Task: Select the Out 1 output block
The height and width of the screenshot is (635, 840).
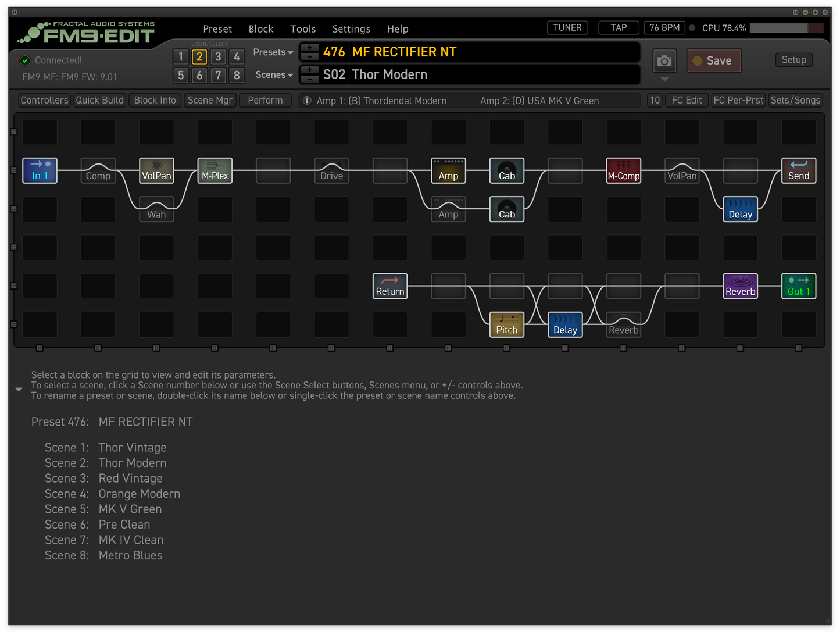Action: pyautogui.click(x=798, y=286)
